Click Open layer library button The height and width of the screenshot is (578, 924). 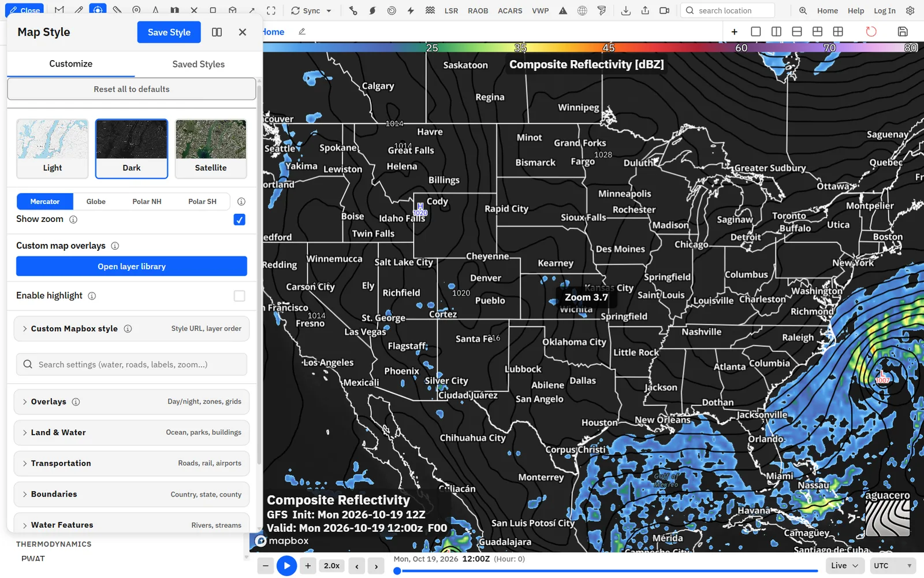pyautogui.click(x=132, y=266)
